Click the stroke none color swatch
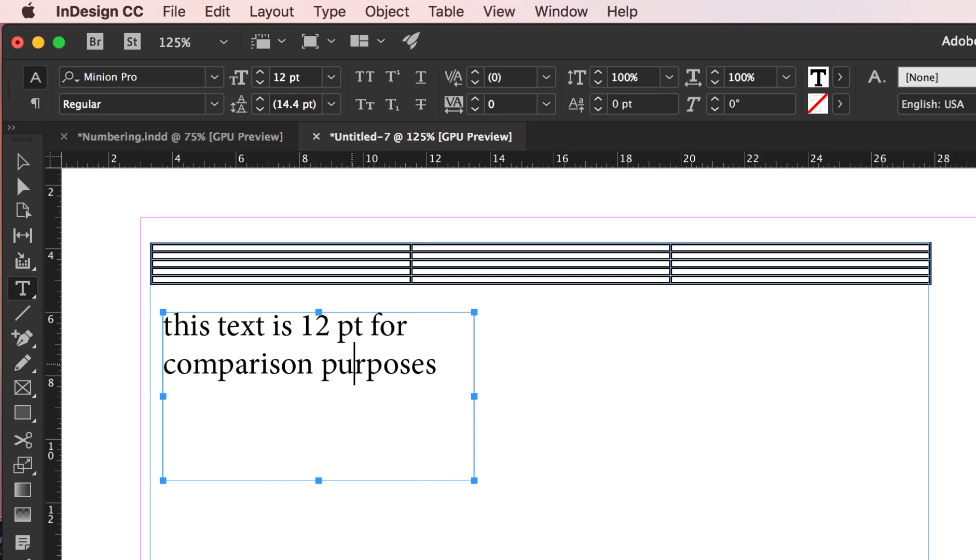976x560 pixels. [818, 104]
